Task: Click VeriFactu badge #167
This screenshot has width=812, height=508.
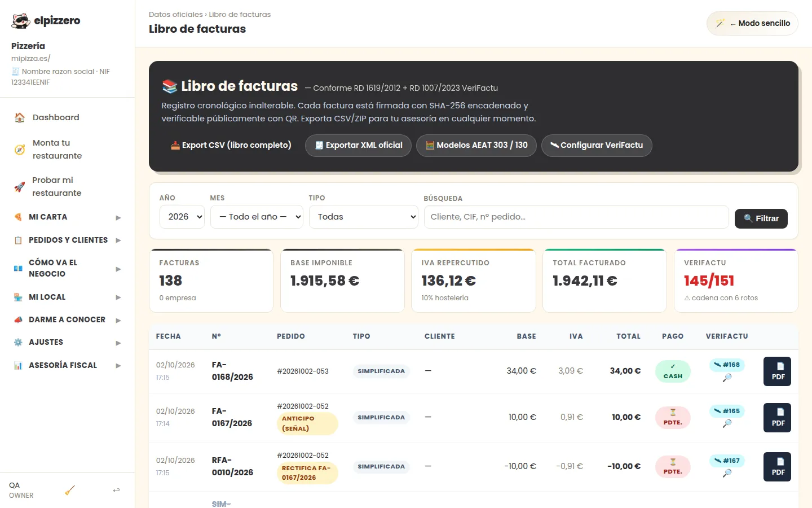Action: pos(727,461)
